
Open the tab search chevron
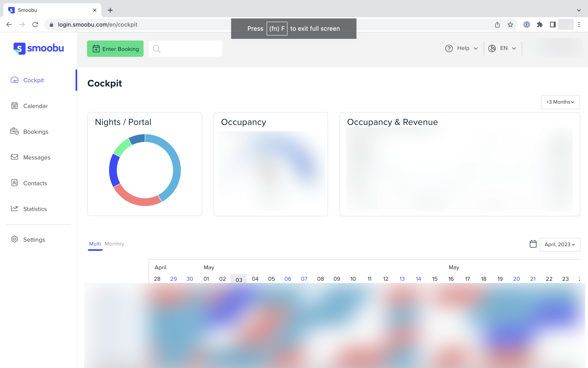point(579,10)
